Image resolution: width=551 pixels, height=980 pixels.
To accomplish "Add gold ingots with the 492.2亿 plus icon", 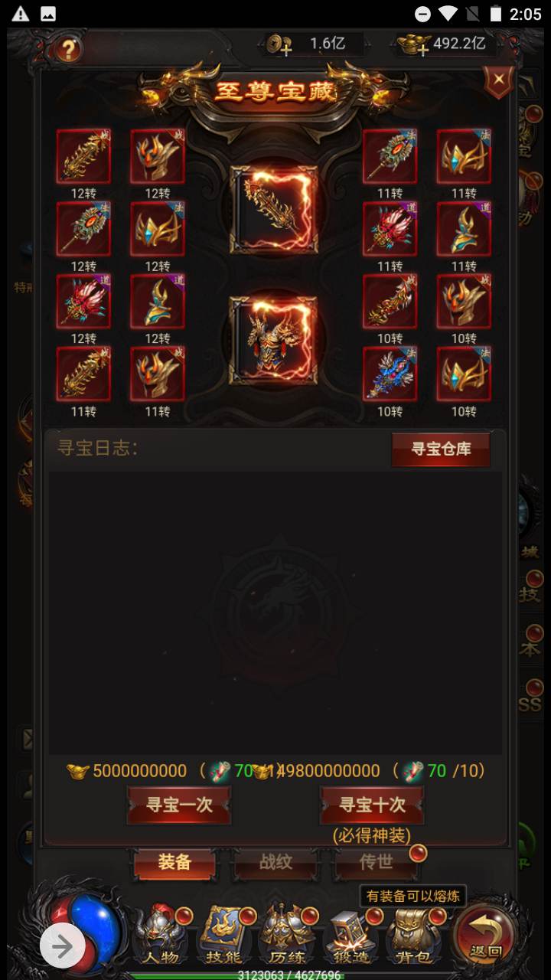I will pyautogui.click(x=413, y=45).
